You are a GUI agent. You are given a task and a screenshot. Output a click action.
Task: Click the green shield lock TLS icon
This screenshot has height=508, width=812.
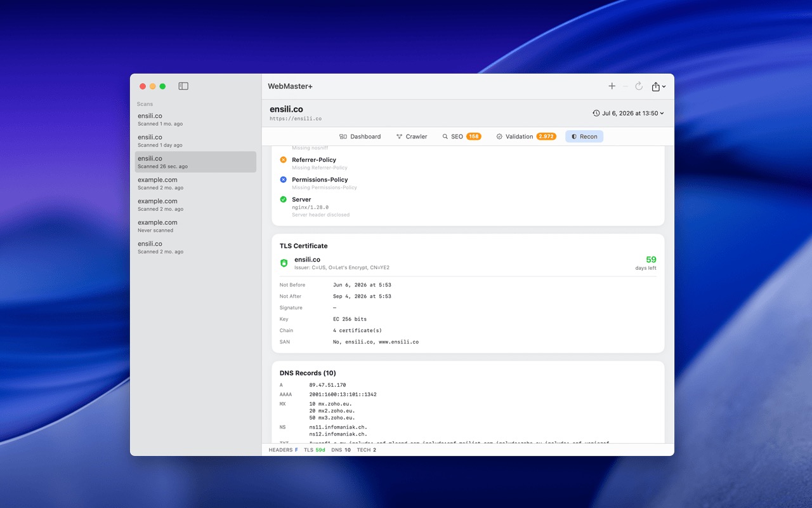pos(284,263)
